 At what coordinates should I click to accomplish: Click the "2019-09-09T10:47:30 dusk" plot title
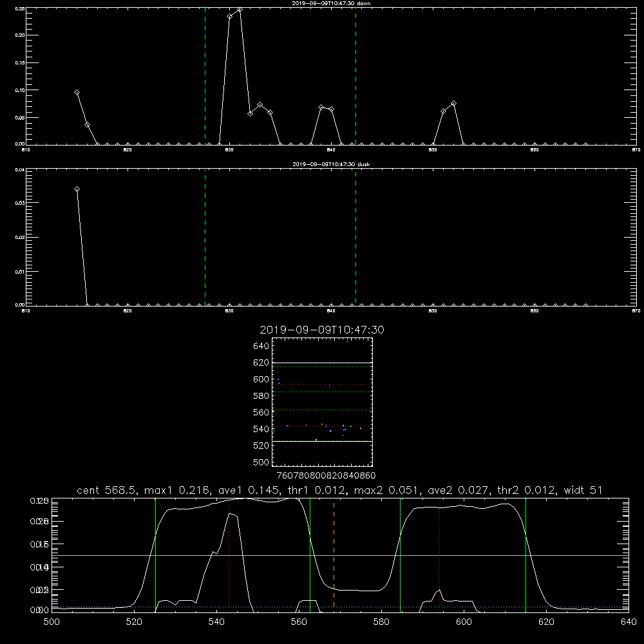[x=331, y=164]
